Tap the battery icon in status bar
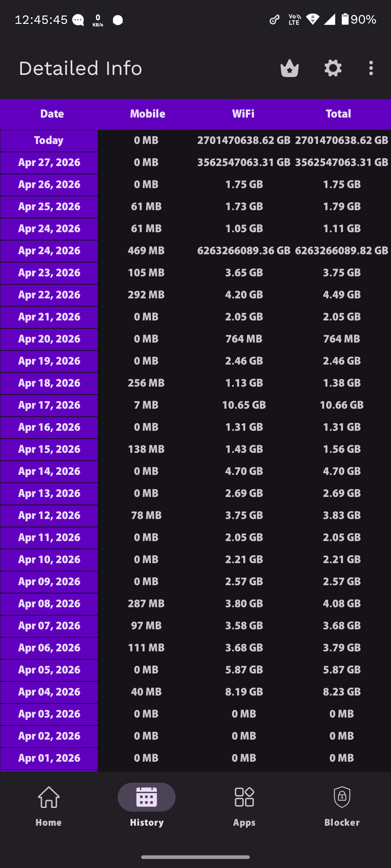 tap(345, 19)
